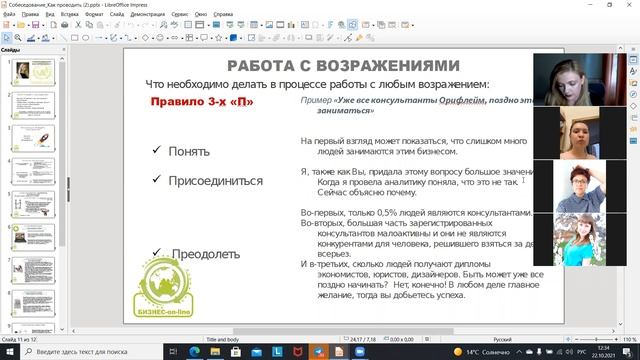Click the 110% zoom level value

630,340
